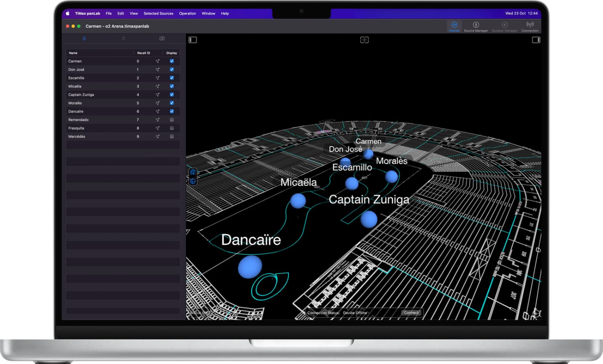The height and width of the screenshot is (364, 603).
Task: Open the View menu in the menu bar
Action: [x=133, y=13]
